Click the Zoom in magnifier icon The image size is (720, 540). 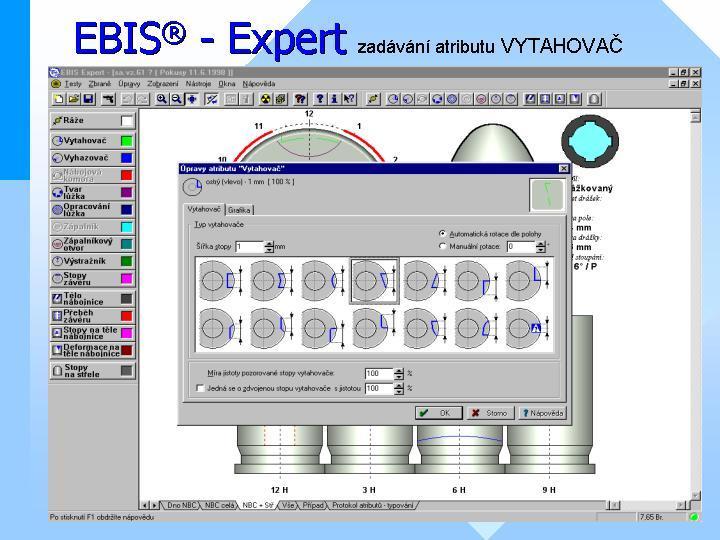pyautogui.click(x=162, y=99)
